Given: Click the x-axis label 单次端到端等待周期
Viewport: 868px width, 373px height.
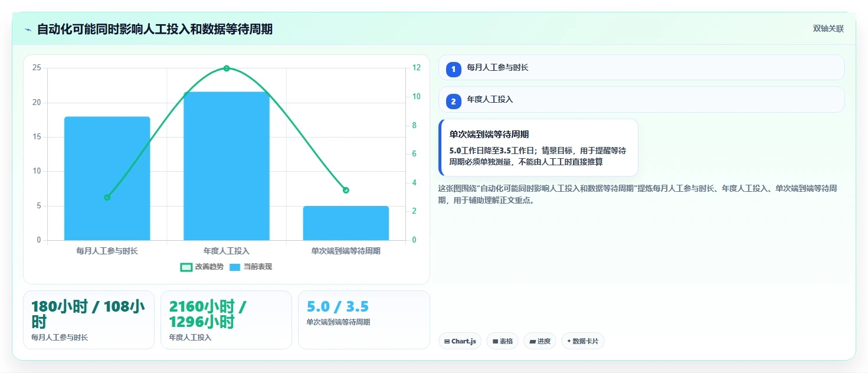Looking at the screenshot, I should (x=346, y=251).
